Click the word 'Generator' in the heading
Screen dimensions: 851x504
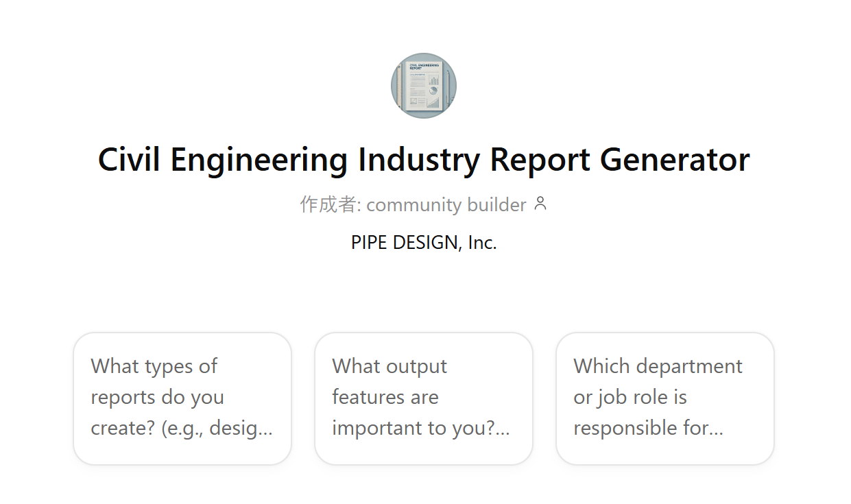[675, 160]
